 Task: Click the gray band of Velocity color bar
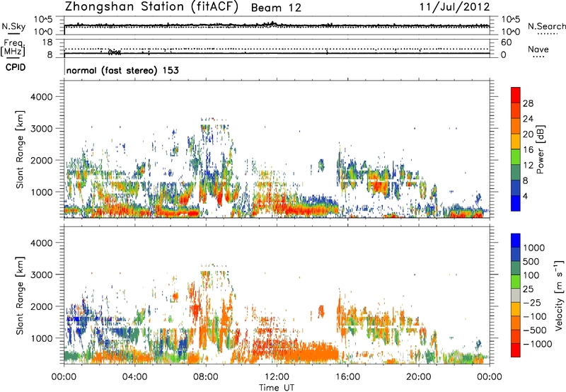(x=516, y=296)
